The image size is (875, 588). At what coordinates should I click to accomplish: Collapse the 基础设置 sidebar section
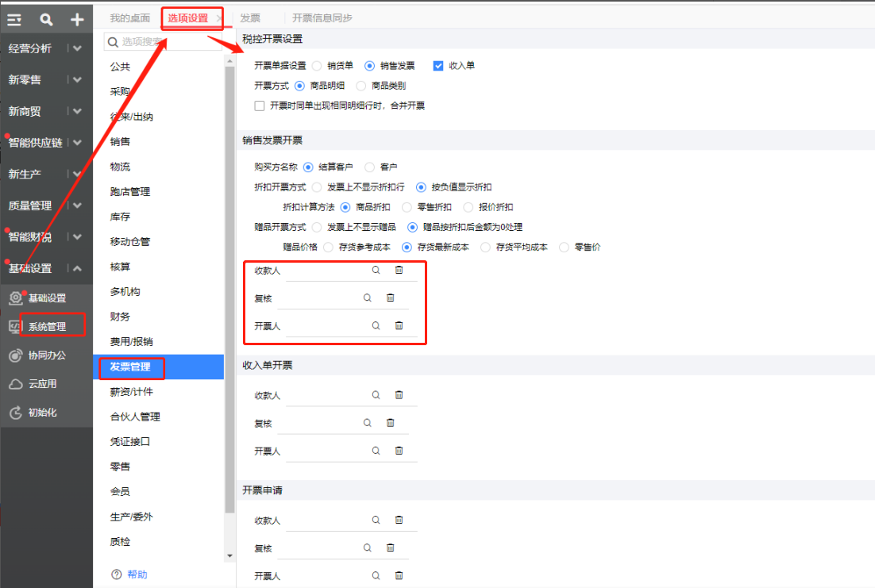point(77,268)
